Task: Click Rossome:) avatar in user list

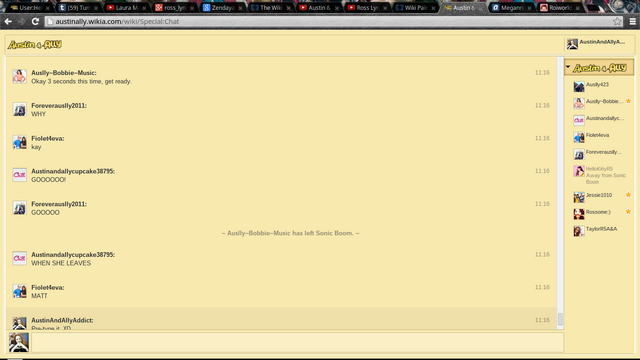Action: click(579, 214)
